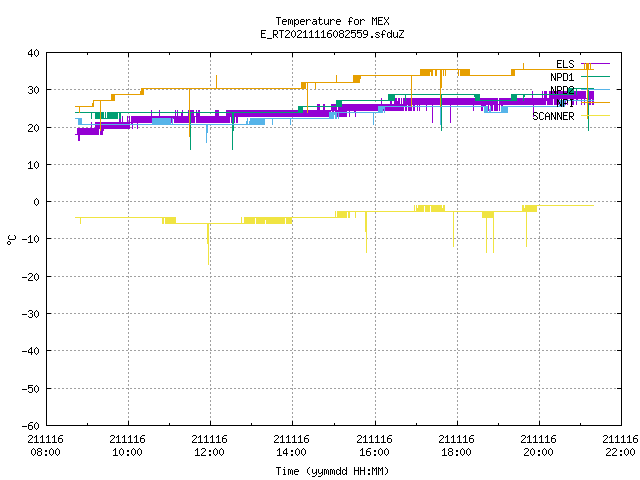The height and width of the screenshot is (480, 640).
Task: Click the y-axis tick label 30
Action: [x=33, y=90]
